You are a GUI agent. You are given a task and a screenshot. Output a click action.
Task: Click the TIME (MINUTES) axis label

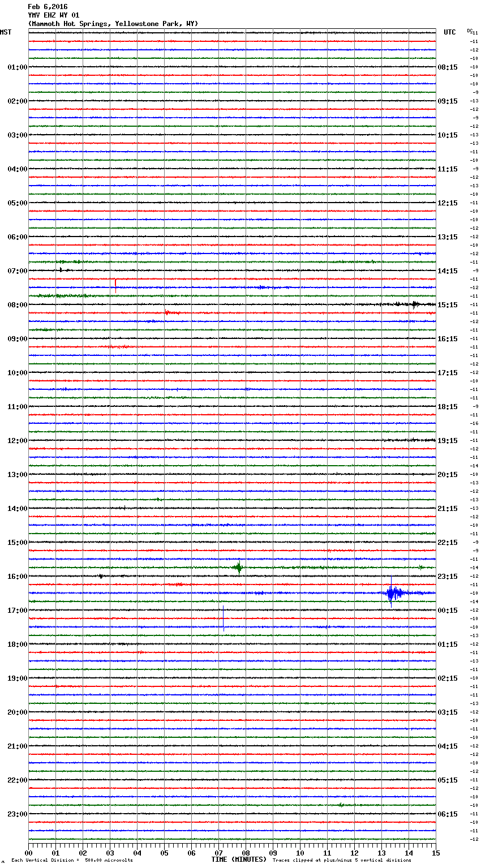239,860
